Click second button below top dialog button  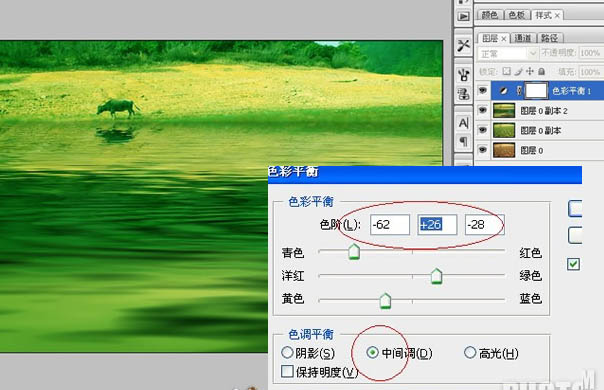tap(575, 235)
